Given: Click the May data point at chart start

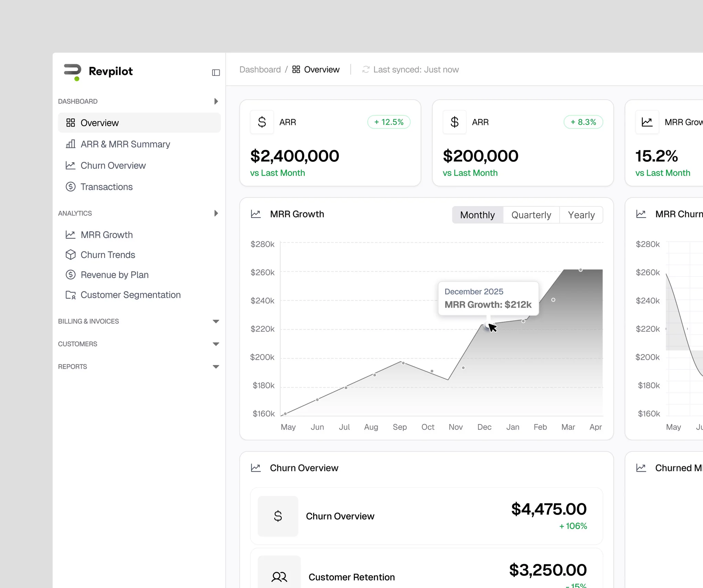Looking at the screenshot, I should tap(285, 414).
